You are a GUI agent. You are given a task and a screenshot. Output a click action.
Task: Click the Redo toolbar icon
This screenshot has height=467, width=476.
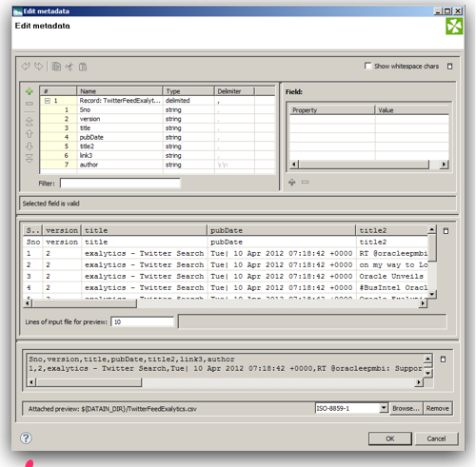click(38, 67)
